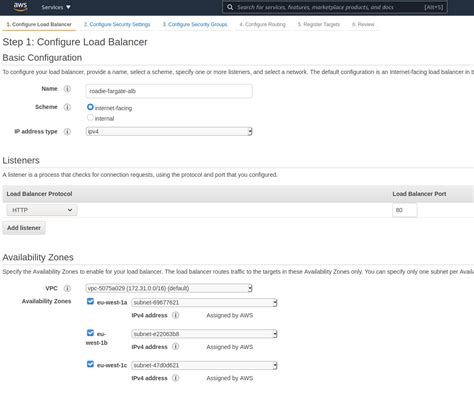The image size is (474, 406).
Task: Select the internal scheme radio button
Action: click(x=90, y=117)
